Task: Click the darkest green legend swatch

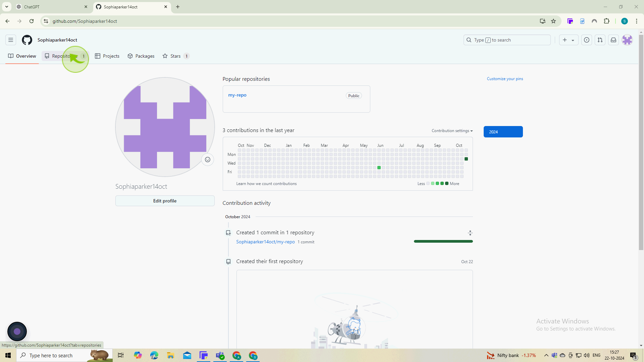Action: [447, 183]
